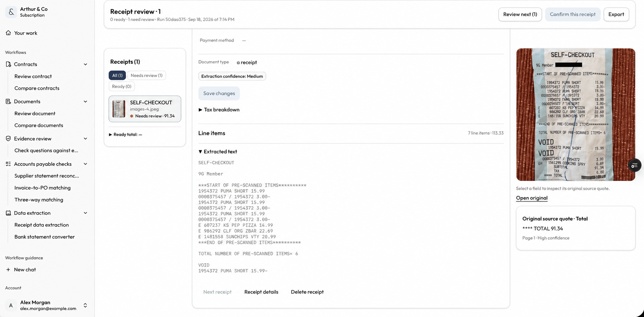
Task: Click the '**** TOTAL 91.34' source quote text
Action: pos(542,228)
